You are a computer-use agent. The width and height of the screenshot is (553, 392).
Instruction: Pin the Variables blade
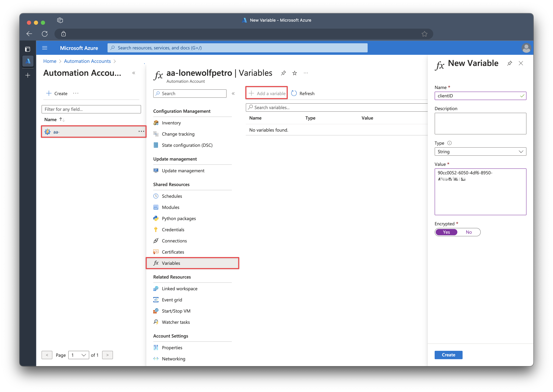283,73
